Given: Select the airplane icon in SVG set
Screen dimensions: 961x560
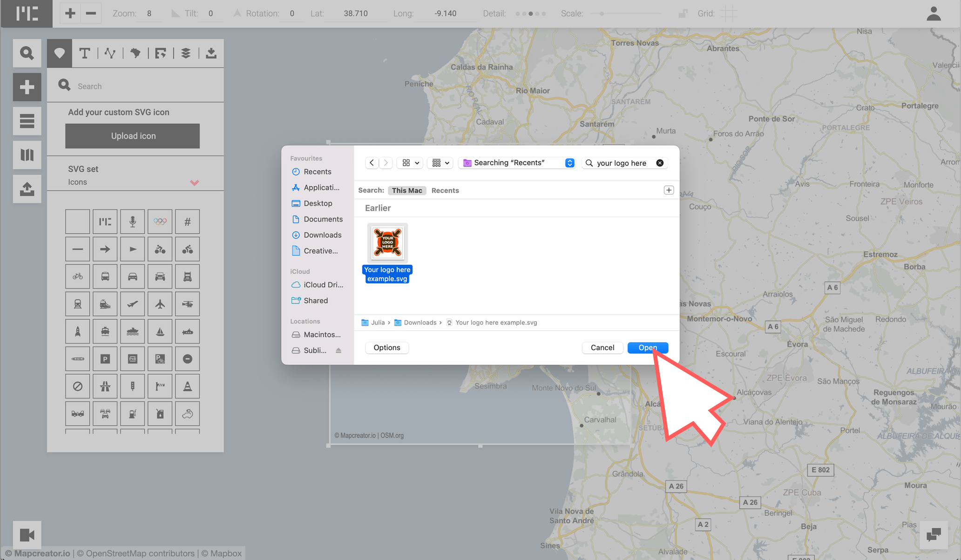Looking at the screenshot, I should point(160,304).
